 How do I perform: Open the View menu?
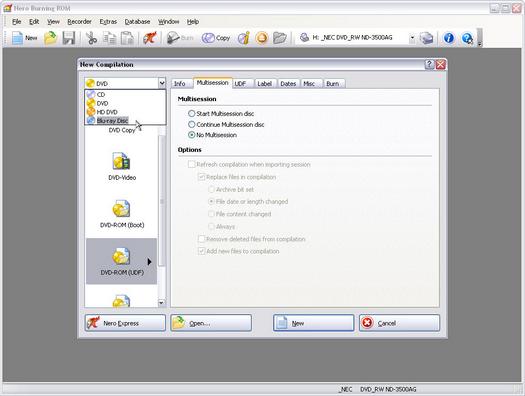53,22
